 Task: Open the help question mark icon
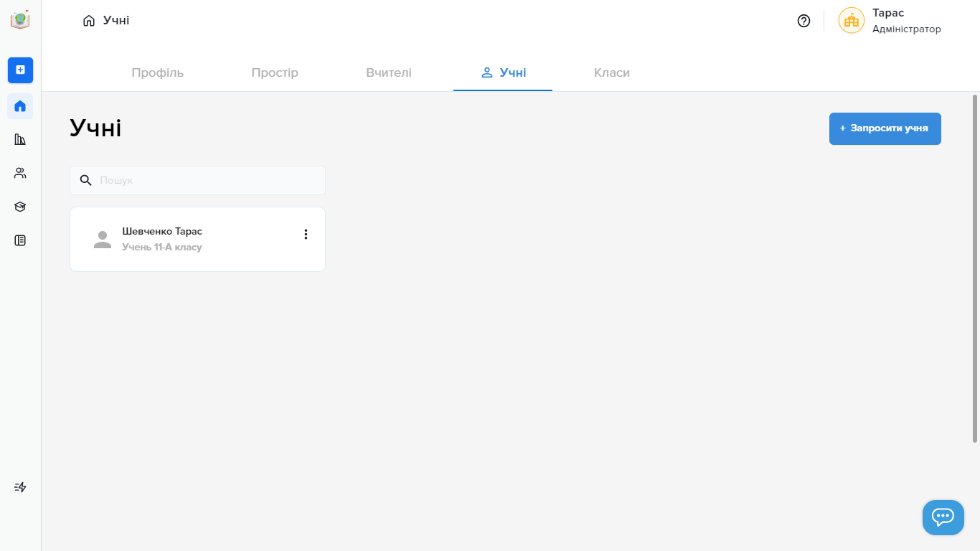click(x=804, y=21)
